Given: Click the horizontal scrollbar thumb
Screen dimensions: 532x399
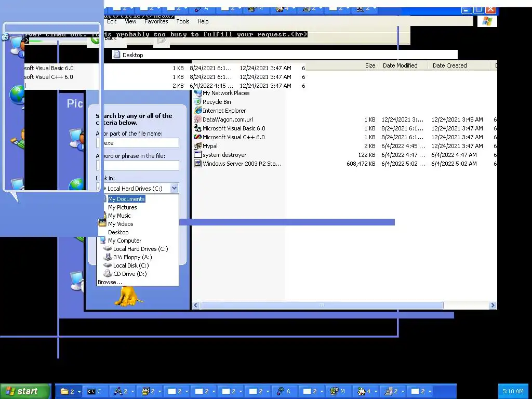Looking at the screenshot, I should [322, 305].
